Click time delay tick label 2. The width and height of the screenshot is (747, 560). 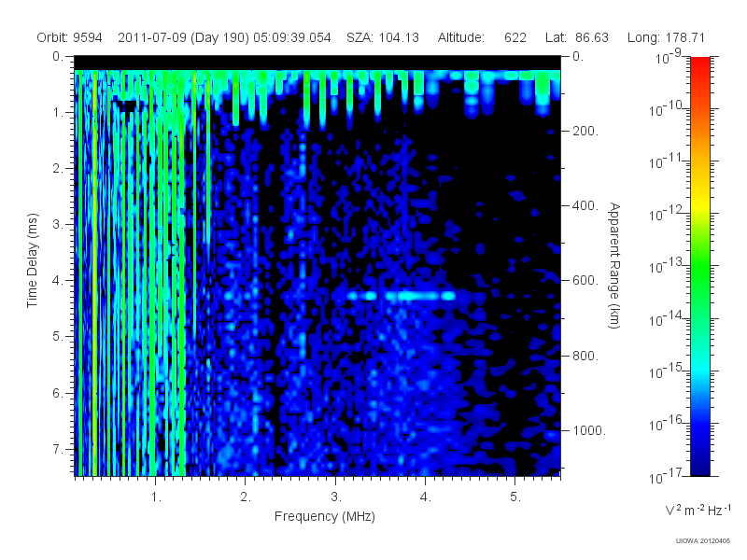click(58, 169)
